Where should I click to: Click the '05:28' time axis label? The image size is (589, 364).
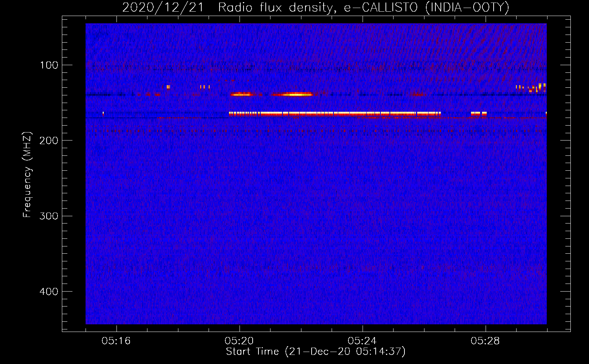point(485,341)
